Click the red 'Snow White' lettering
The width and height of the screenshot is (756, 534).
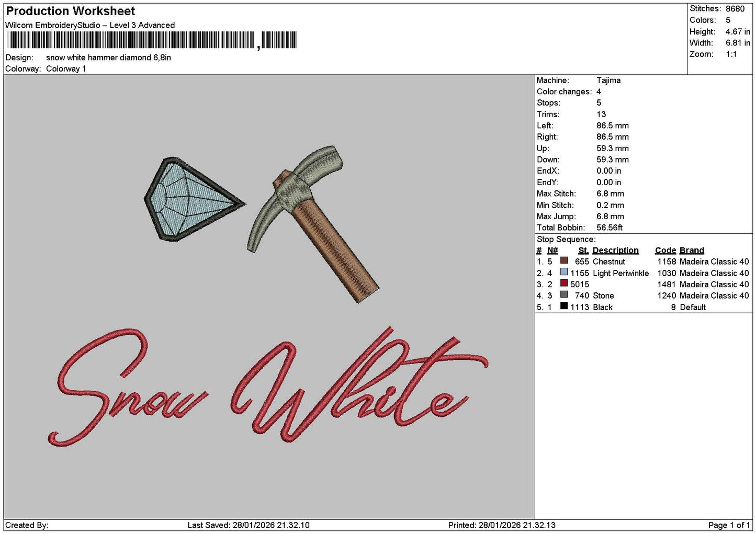tap(268, 386)
